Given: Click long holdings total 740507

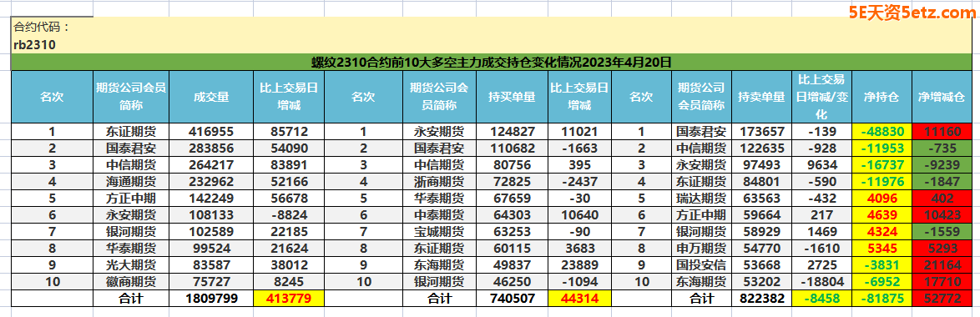Looking at the screenshot, I should click(x=512, y=299).
